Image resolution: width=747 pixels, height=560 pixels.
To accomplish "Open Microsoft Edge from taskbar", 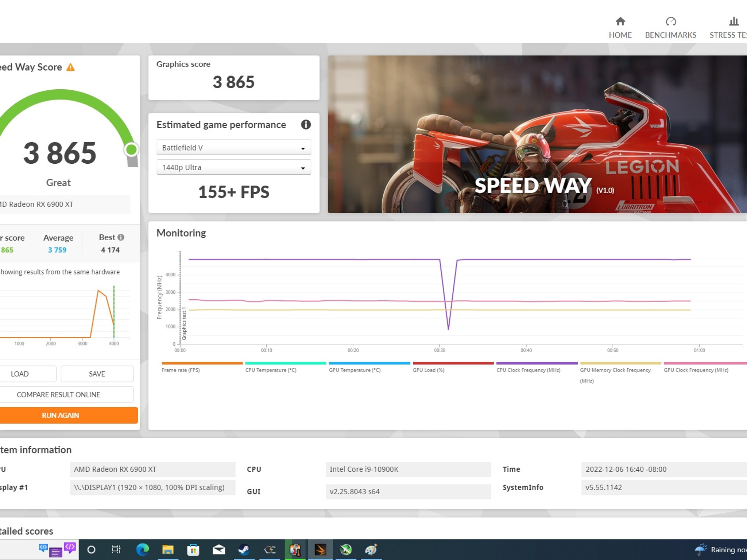I will [142, 550].
